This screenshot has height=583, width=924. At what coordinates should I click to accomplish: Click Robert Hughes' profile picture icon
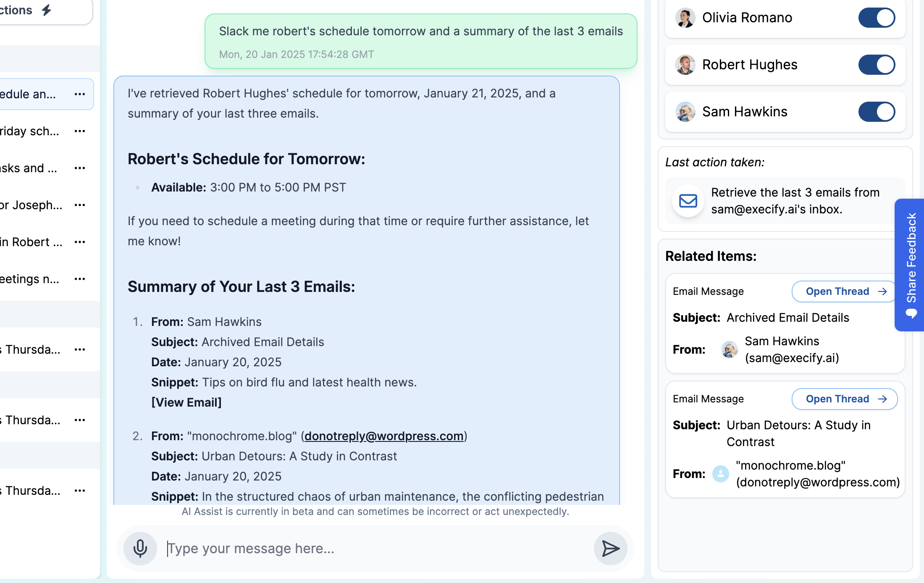(x=684, y=65)
